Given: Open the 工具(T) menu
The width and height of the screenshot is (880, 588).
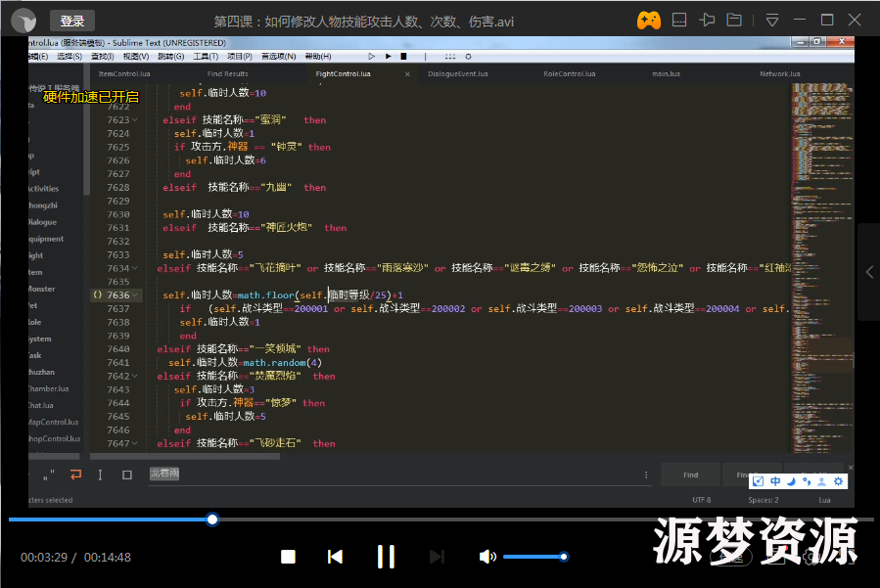Looking at the screenshot, I should pyautogui.click(x=206, y=57).
